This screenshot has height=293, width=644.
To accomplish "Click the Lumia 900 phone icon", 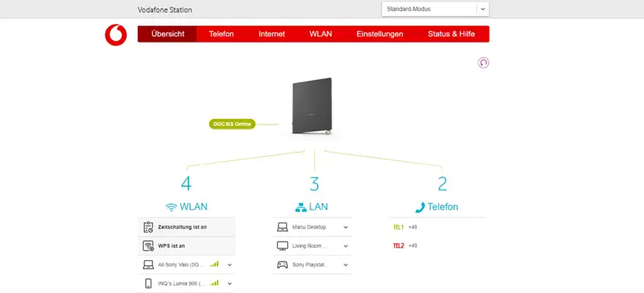I will (x=148, y=283).
